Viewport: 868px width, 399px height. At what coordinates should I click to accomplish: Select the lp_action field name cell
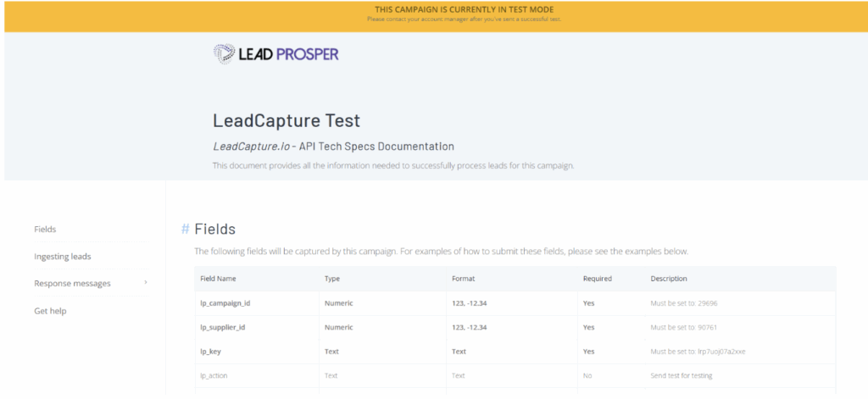(214, 375)
